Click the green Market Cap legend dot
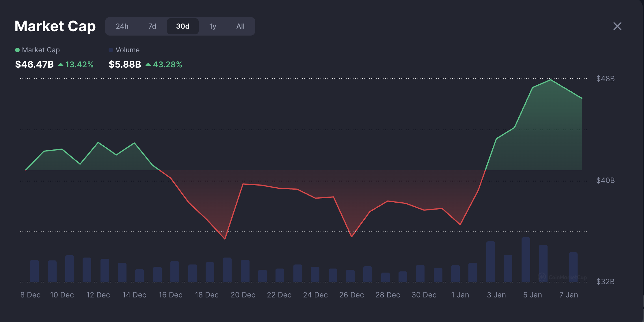Image resolution: width=644 pixels, height=322 pixels. pos(17,50)
